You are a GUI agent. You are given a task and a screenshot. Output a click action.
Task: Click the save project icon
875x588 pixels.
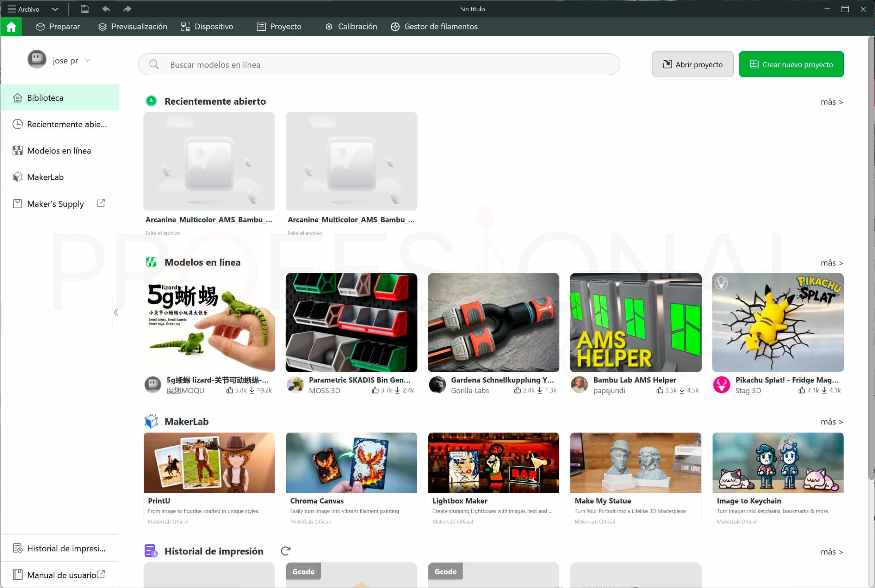(85, 9)
